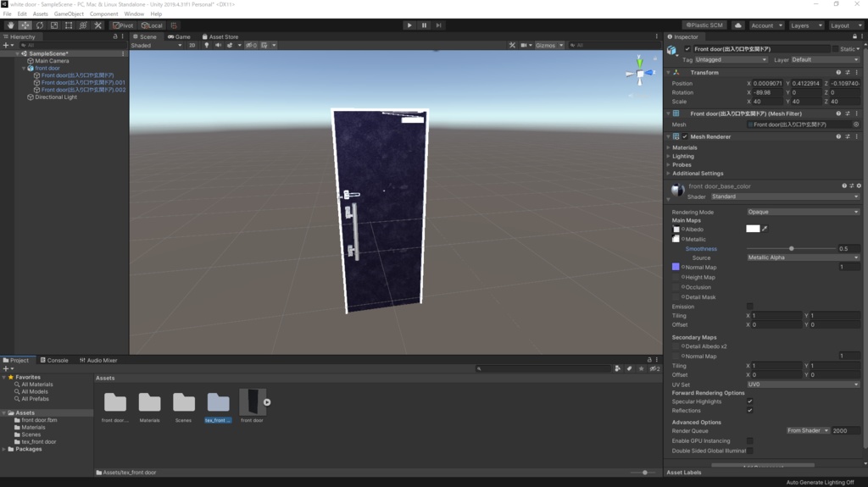
Task: Open material settings gear icon
Action: click(859, 186)
